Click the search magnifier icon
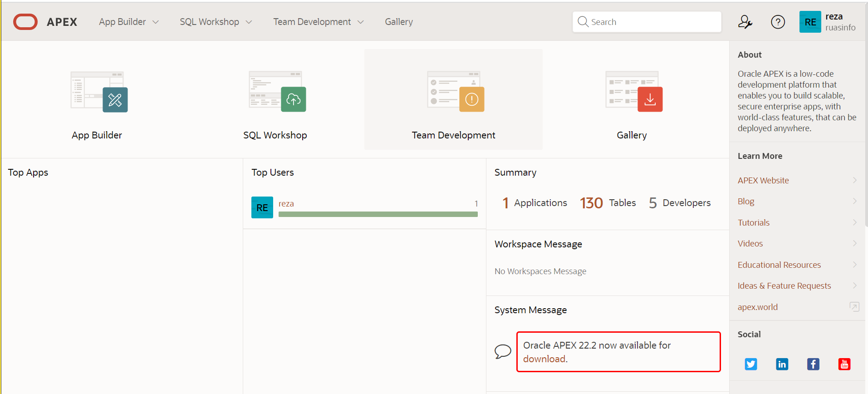 click(583, 21)
